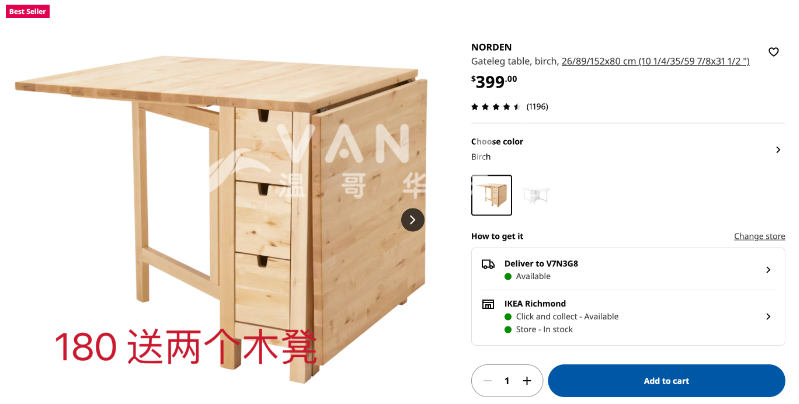Expand Deliver to V7N3G8 options chevron

768,270
